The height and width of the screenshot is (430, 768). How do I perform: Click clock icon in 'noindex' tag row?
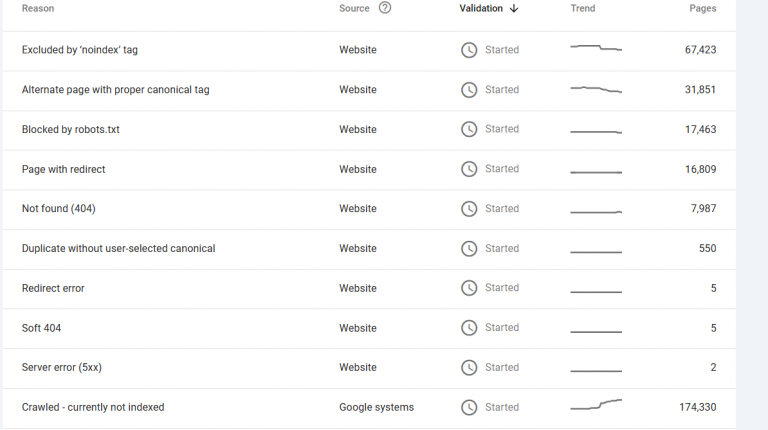point(469,50)
